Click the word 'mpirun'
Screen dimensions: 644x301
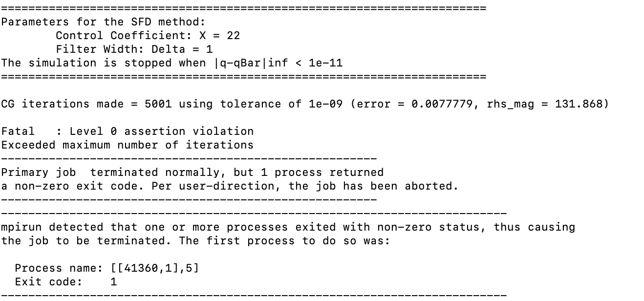coord(21,227)
